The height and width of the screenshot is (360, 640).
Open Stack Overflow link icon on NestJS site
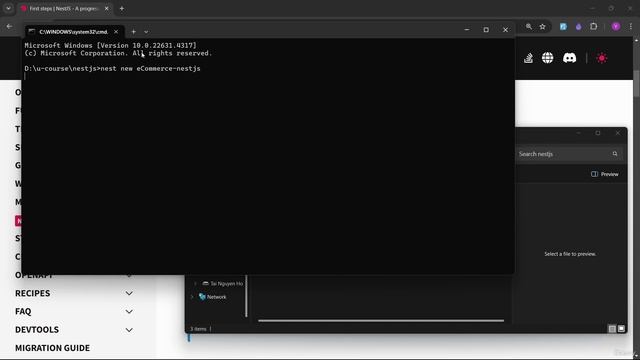pos(529,58)
